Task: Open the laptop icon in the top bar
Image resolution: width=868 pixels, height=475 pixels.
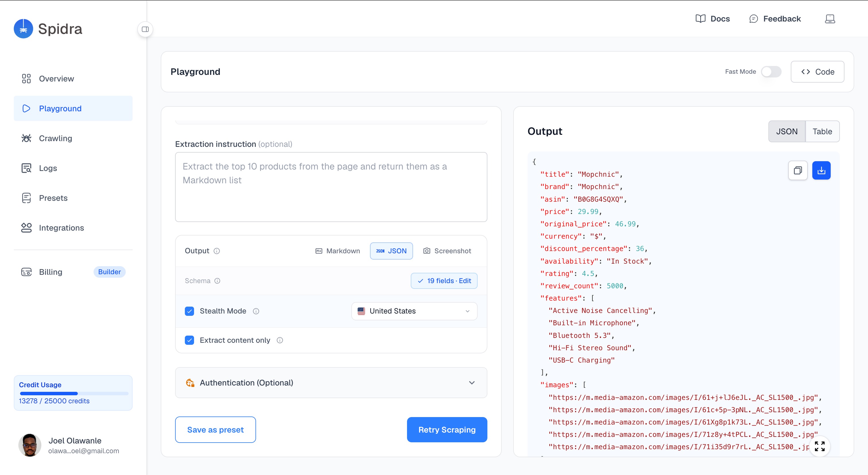Action: [830, 19]
